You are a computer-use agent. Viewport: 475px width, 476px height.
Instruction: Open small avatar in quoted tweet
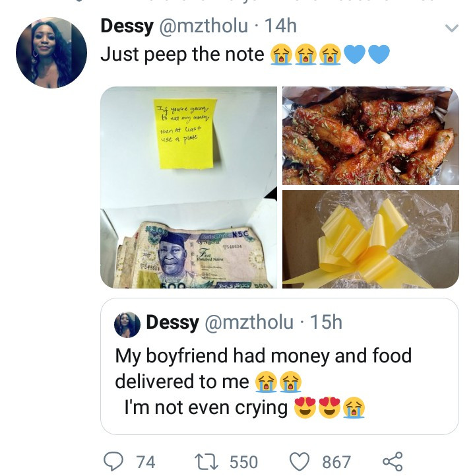[x=127, y=323]
